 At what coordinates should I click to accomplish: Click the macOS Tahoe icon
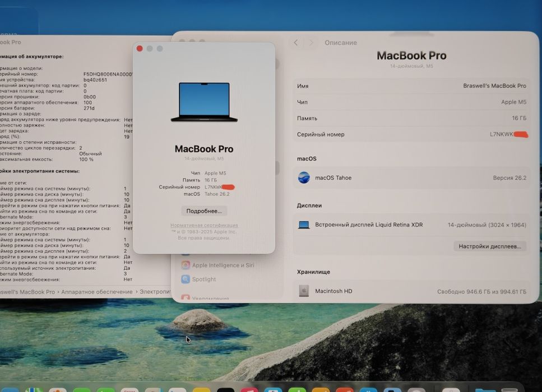click(304, 178)
